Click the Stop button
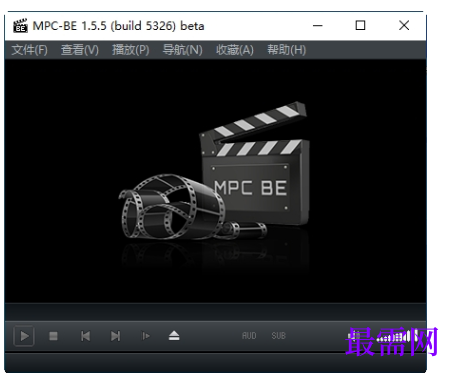 [x=53, y=336]
